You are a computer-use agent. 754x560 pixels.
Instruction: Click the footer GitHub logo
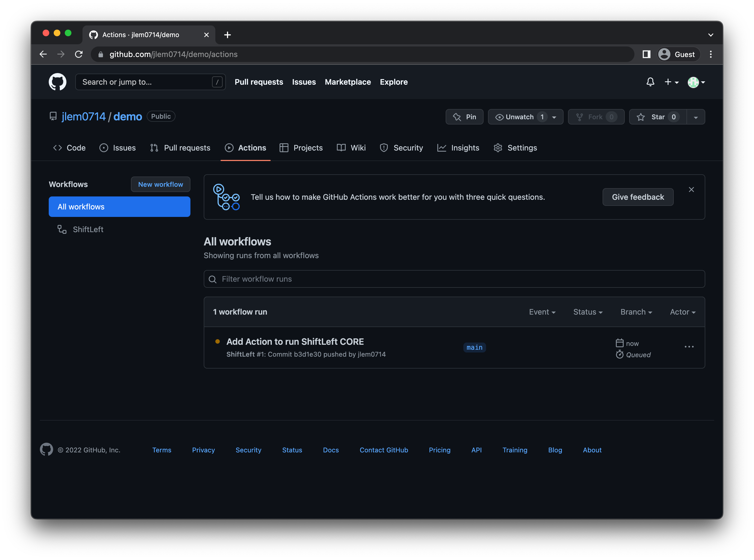pos(47,450)
